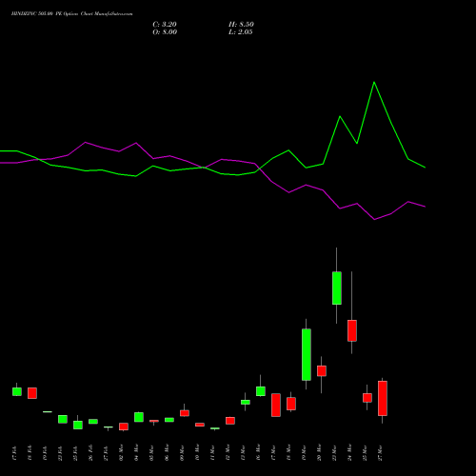Click the 02 Mar date label
This screenshot has width=476, height=476.
coord(122,453)
